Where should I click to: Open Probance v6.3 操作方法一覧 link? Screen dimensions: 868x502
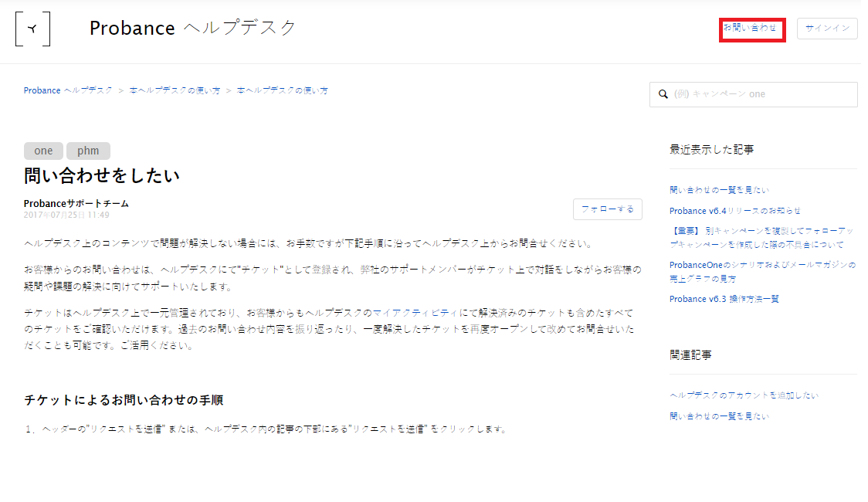[x=724, y=299]
